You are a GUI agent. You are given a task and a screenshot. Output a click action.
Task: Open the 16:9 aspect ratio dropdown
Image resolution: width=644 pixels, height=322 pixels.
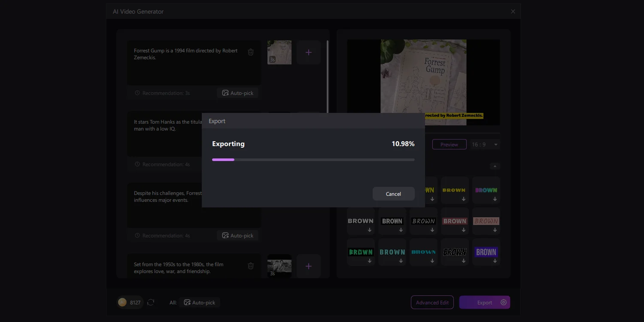point(485,144)
